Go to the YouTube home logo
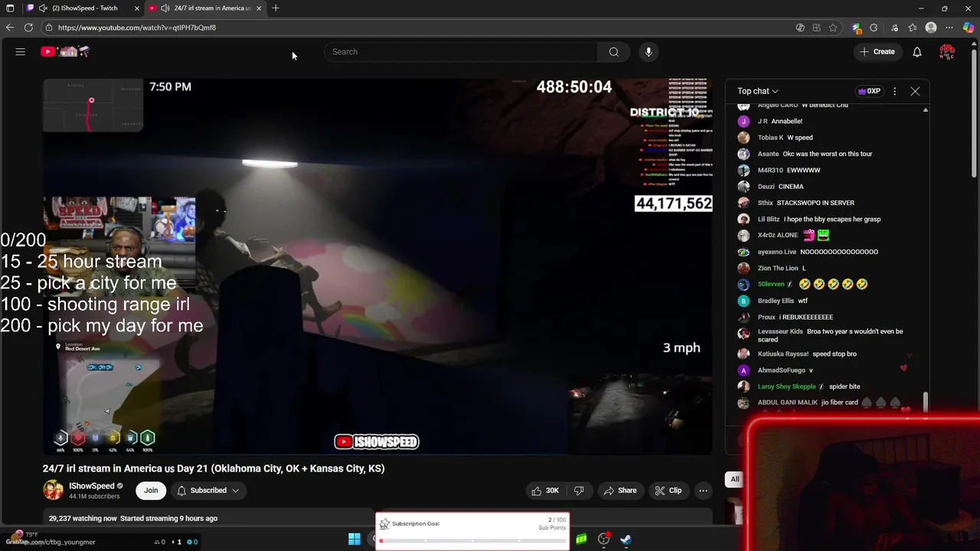Viewport: 980px width, 551px height. pyautogui.click(x=65, y=52)
